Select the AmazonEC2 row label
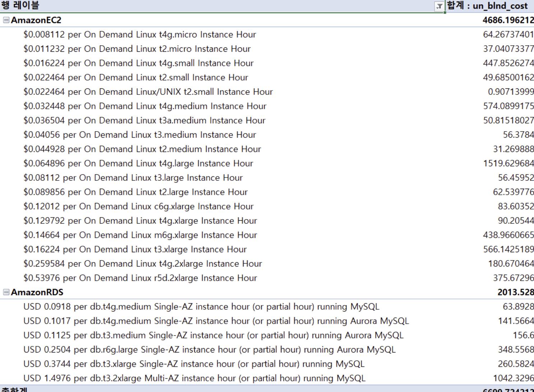 [36, 20]
